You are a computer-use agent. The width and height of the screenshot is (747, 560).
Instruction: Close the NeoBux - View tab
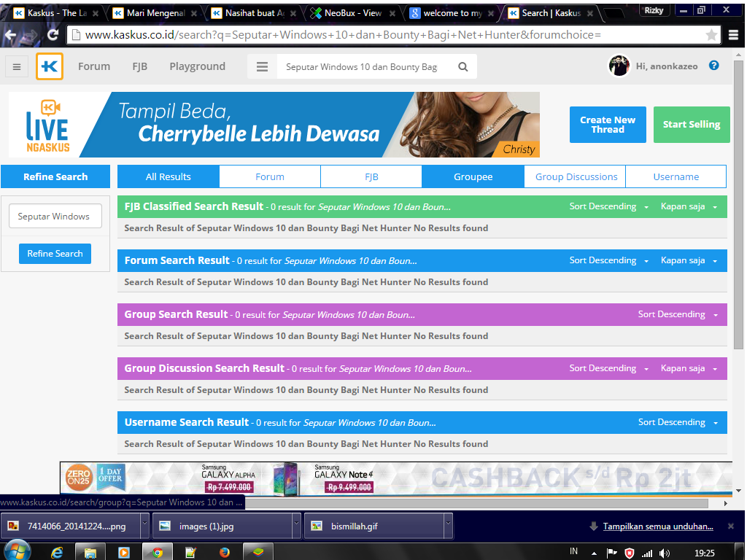[x=392, y=13]
